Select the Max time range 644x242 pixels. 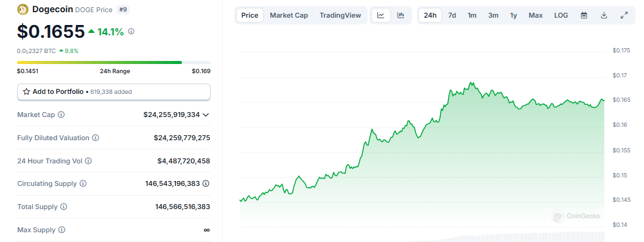tap(536, 15)
